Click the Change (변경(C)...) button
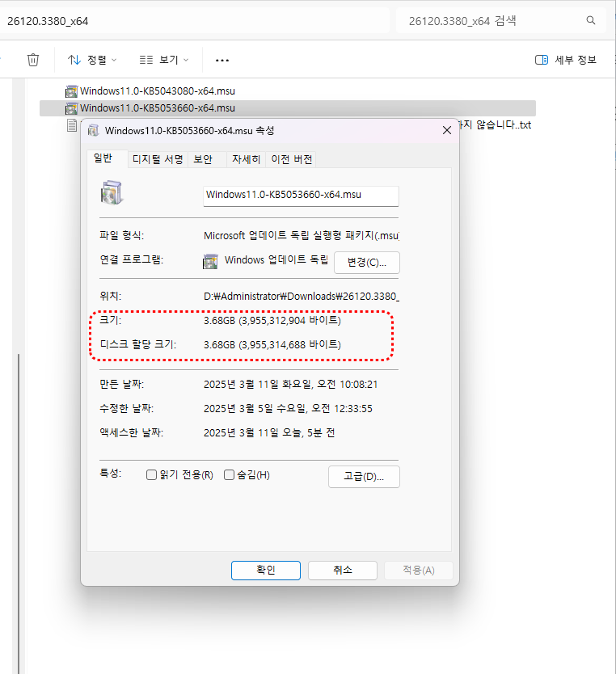 coord(367,262)
